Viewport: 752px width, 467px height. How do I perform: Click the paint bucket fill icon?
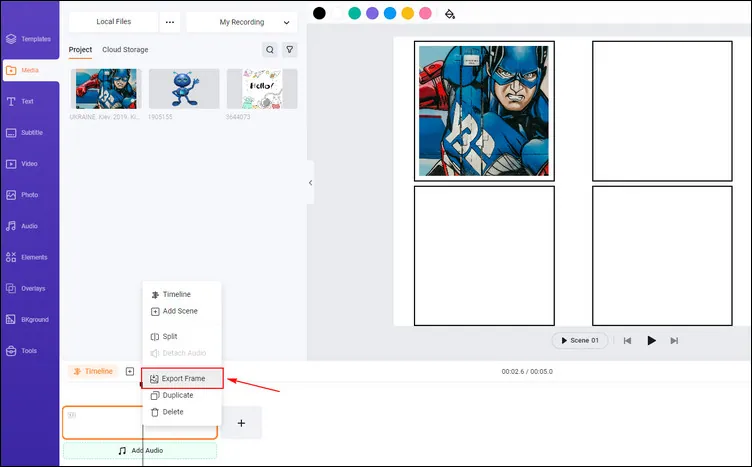[x=449, y=14]
